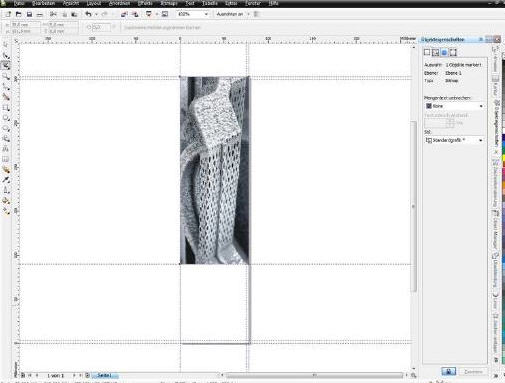Switch to the highlighted blue properties tab icon
This screenshot has width=505, height=383.
[x=444, y=53]
